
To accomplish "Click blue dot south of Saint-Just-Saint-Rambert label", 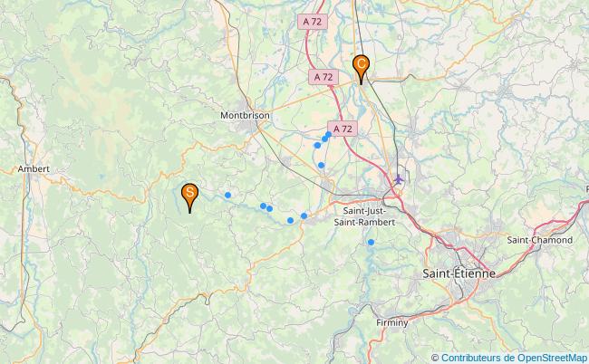I will [x=372, y=242].
